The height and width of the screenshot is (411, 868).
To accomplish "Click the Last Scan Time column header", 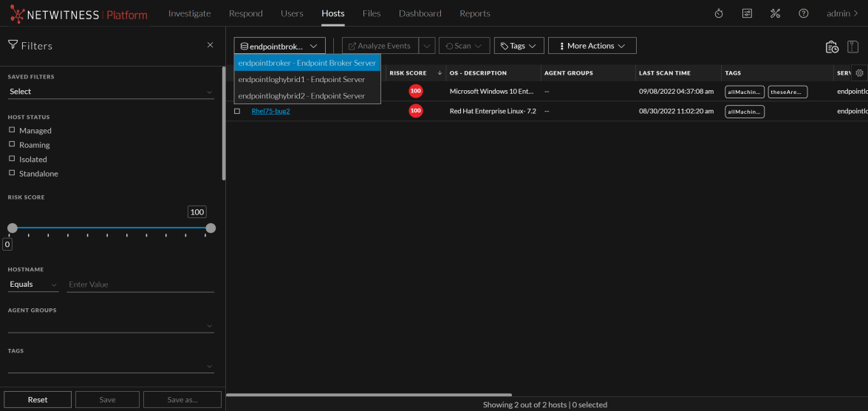I will tap(664, 73).
